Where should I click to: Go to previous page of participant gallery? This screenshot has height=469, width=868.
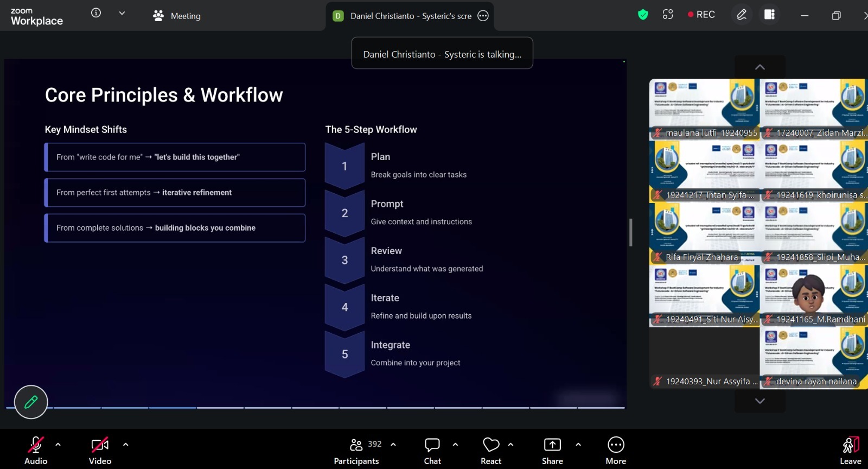[760, 67]
